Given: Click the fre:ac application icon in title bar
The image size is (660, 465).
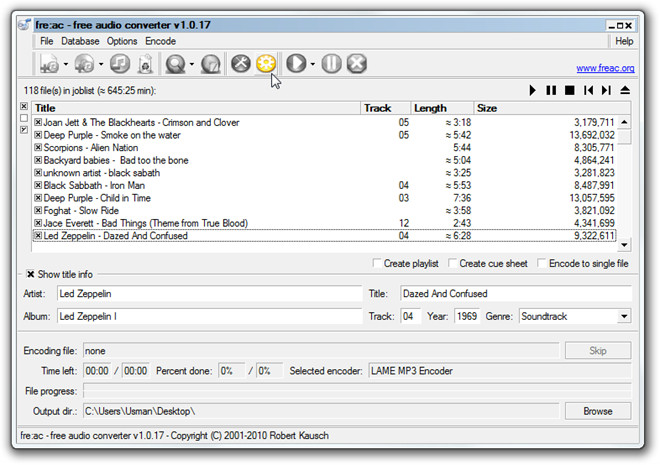Looking at the screenshot, I should coord(25,25).
